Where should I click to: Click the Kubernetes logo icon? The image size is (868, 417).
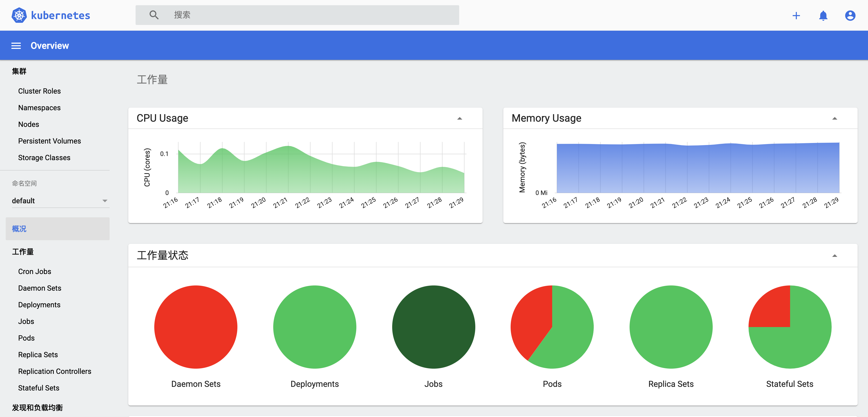pyautogui.click(x=19, y=15)
